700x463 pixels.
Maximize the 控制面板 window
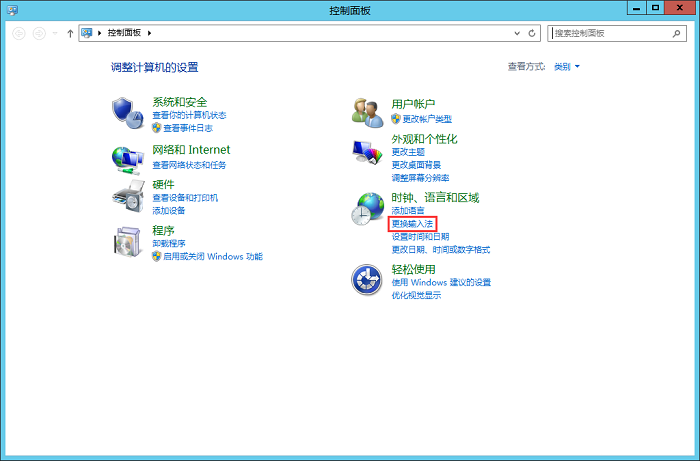point(655,8)
